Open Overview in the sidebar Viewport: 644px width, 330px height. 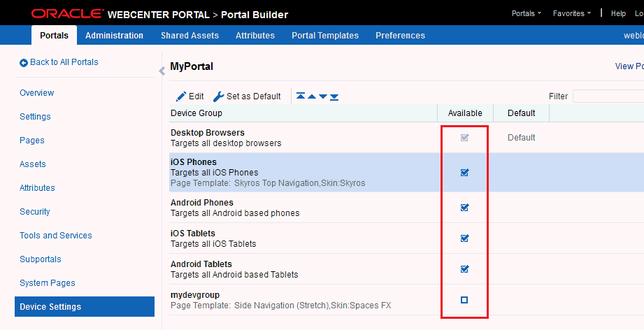click(36, 93)
